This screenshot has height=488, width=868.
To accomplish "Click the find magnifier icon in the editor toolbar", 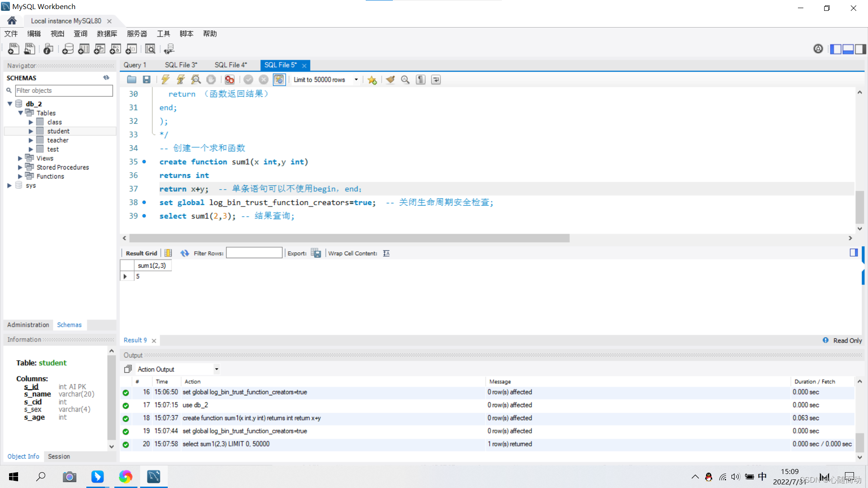I will coord(405,80).
